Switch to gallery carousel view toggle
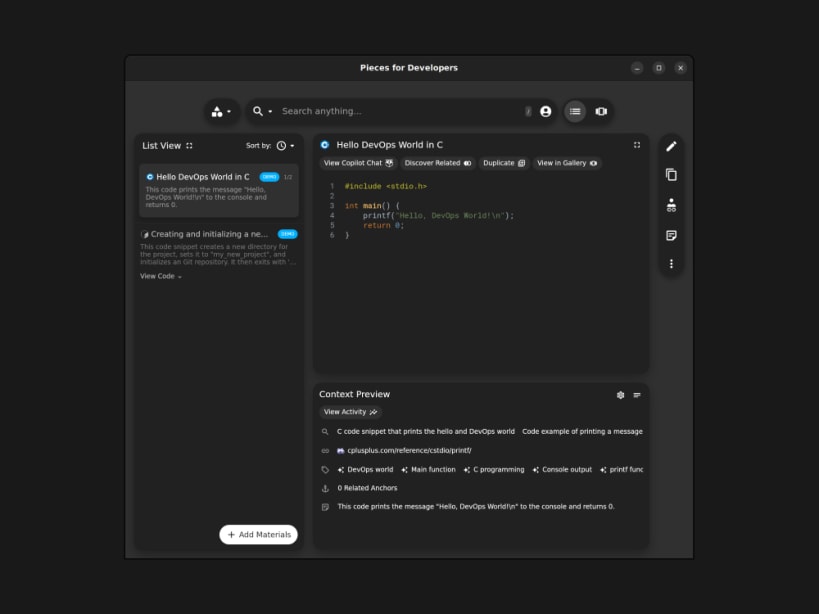819x614 pixels. click(601, 111)
